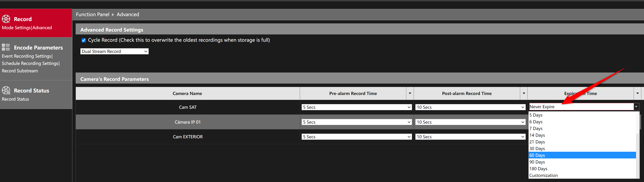Open the Dual Stream Record dropdown
Viewport: 644px width, 182px height.
coord(114,51)
